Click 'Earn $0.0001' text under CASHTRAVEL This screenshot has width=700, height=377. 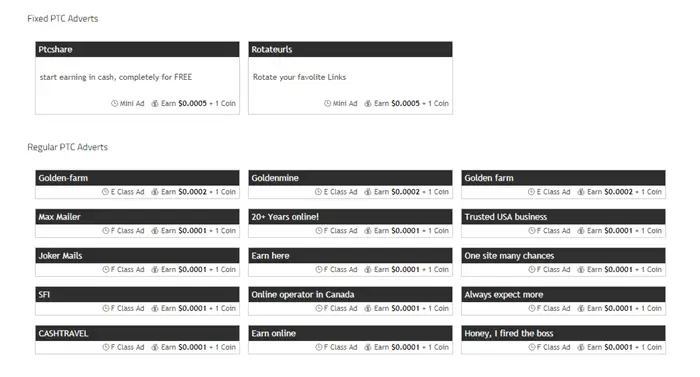pos(183,347)
